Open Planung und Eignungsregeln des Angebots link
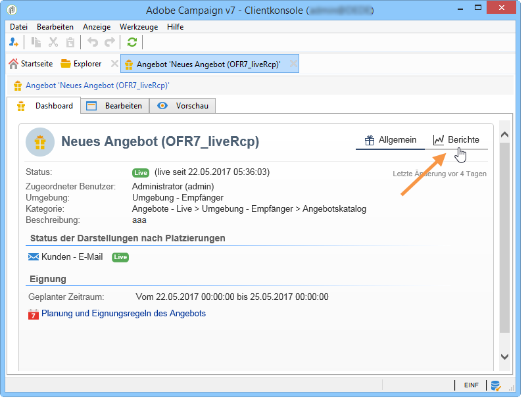This screenshot has width=532, height=411. tap(124, 313)
